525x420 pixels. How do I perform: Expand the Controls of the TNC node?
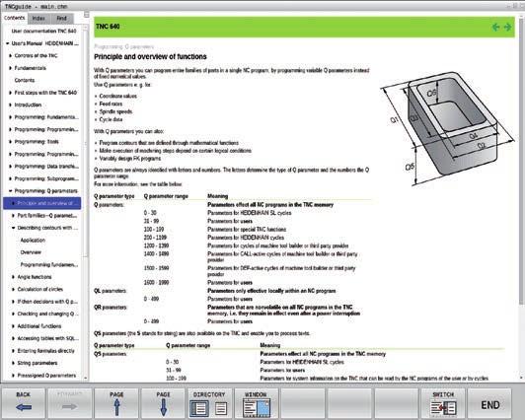(11, 56)
